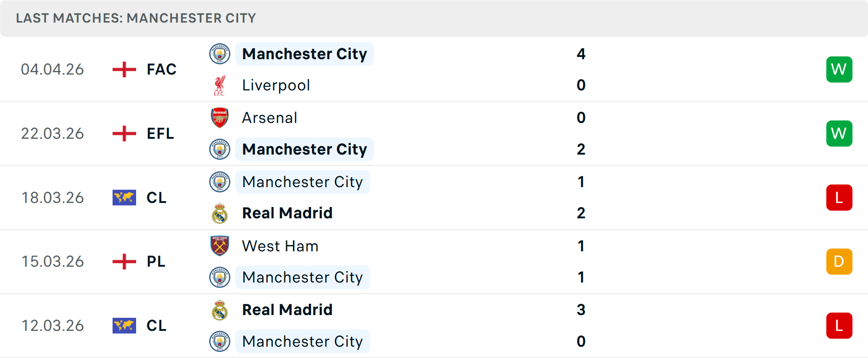This screenshot has height=358, width=868.
Task: Click the red L badge for the 12.03.26 loss
Action: (x=839, y=325)
